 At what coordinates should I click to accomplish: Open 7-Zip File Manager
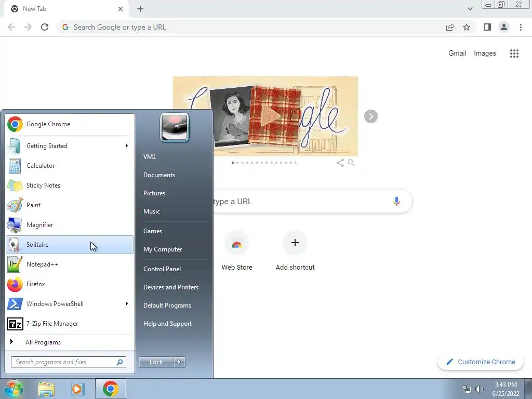click(x=70, y=324)
